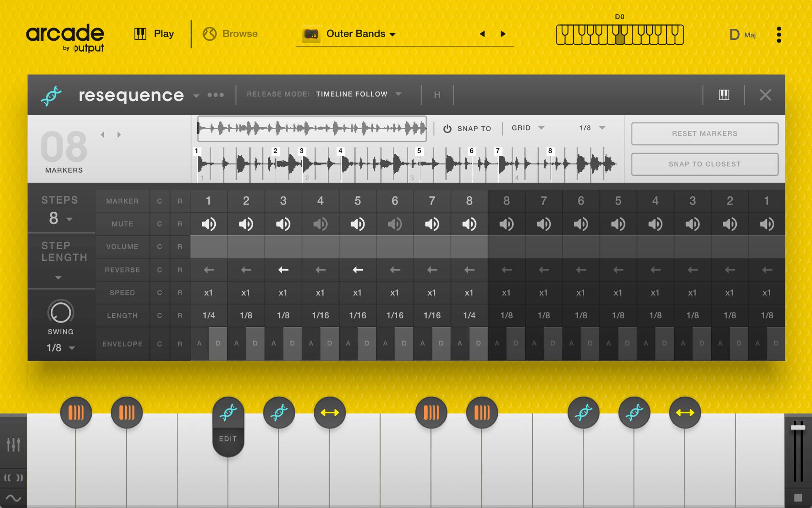The image size is (812, 508).
Task: Click the volume bar of step 1
Action: (209, 247)
